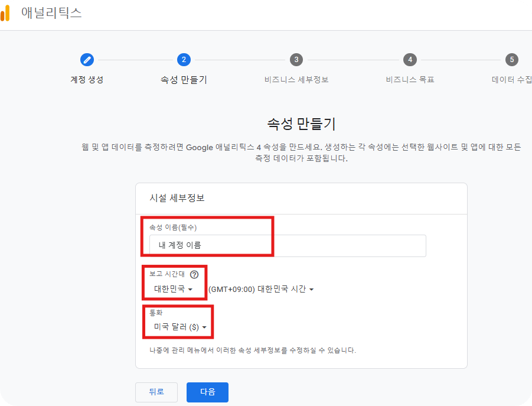Click the 애널리틱스 wordmark in the header
Image resolution: width=532 pixels, height=406 pixels.
51,12
